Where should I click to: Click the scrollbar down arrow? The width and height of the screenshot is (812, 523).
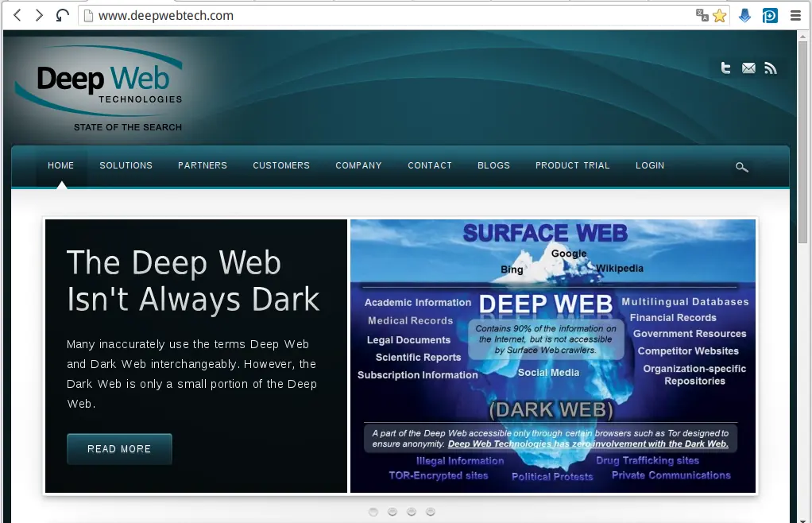tap(802, 519)
